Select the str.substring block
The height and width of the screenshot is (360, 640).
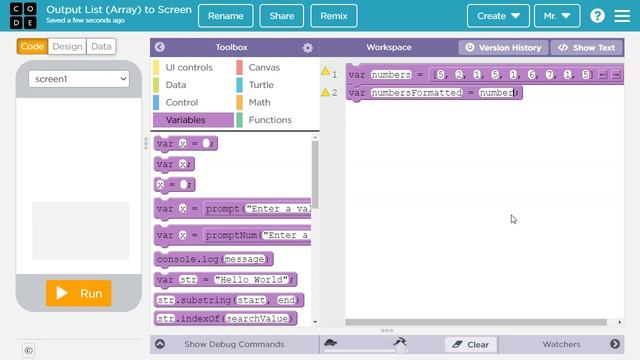click(229, 300)
